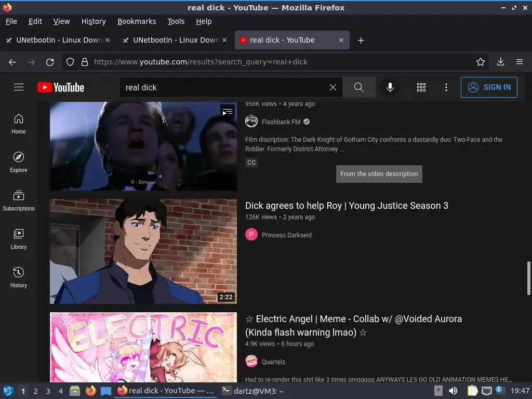The image size is (532, 399).
Task: Click the SIGN IN button
Action: tap(489, 87)
